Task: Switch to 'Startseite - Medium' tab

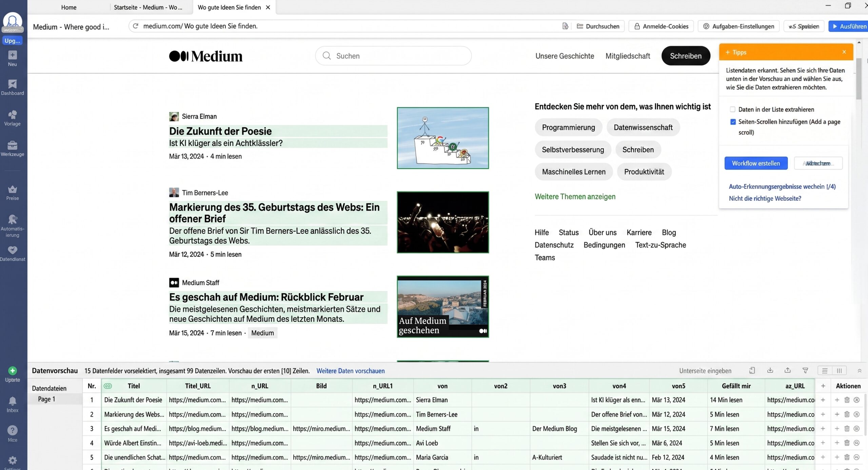Action: coord(148,7)
